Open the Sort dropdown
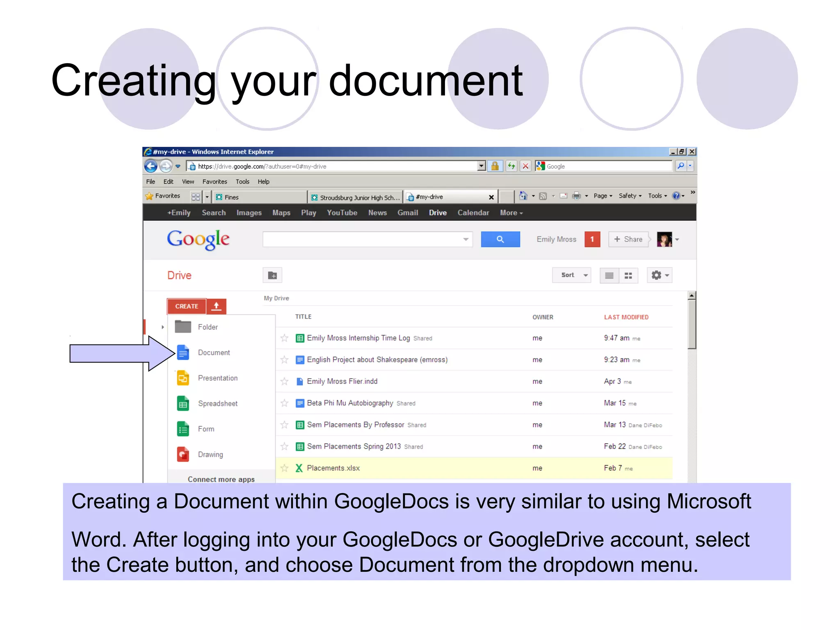 571,275
